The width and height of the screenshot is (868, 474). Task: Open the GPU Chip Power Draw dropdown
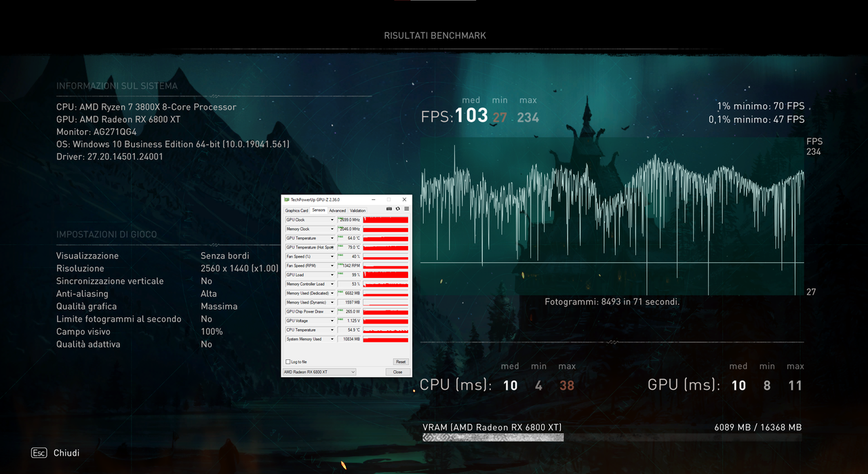pyautogui.click(x=332, y=311)
